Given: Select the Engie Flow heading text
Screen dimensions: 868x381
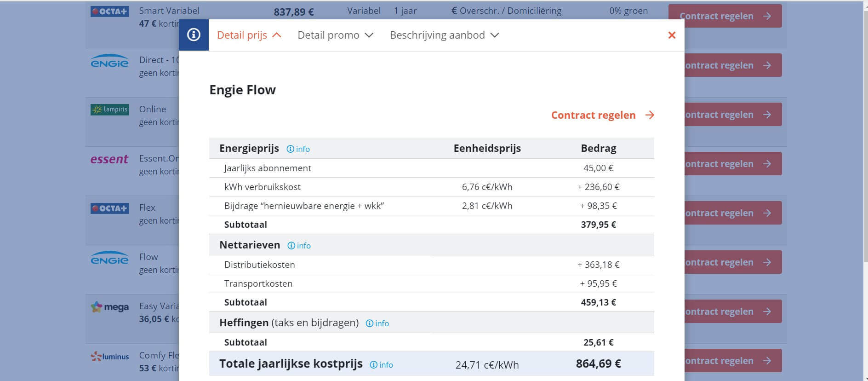Looking at the screenshot, I should (x=242, y=90).
